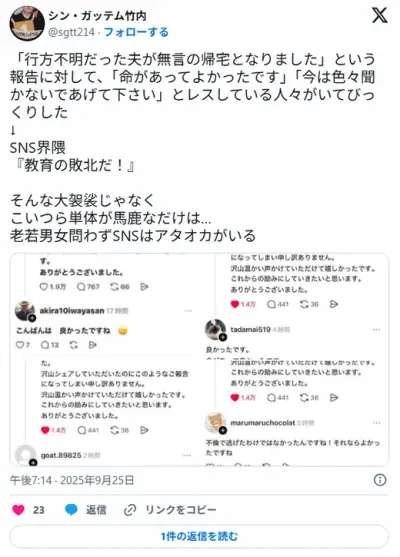Viewport: 400px width, 557px height.
Task: Open more options for tadamai519 comment
Action: point(376,330)
